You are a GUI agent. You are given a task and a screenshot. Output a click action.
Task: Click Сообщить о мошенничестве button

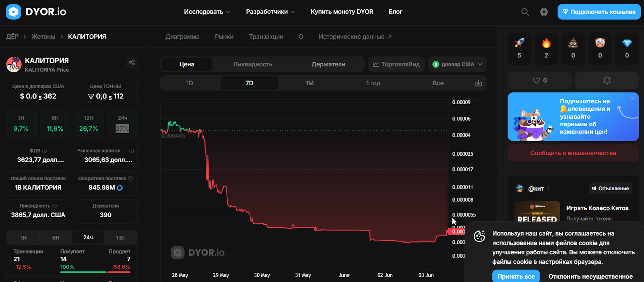pos(573,153)
